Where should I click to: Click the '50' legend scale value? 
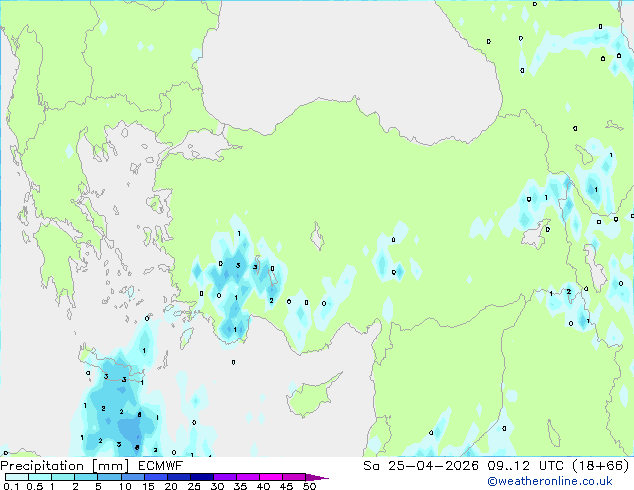tap(309, 486)
